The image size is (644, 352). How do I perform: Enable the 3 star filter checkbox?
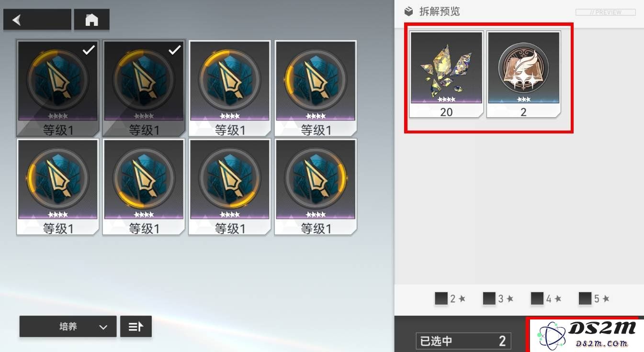click(489, 299)
